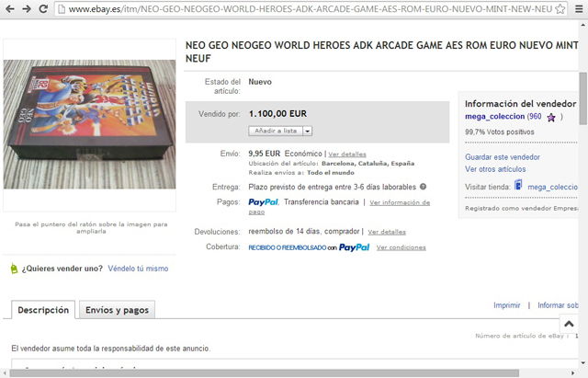Go back with the browser back arrow

10,8
